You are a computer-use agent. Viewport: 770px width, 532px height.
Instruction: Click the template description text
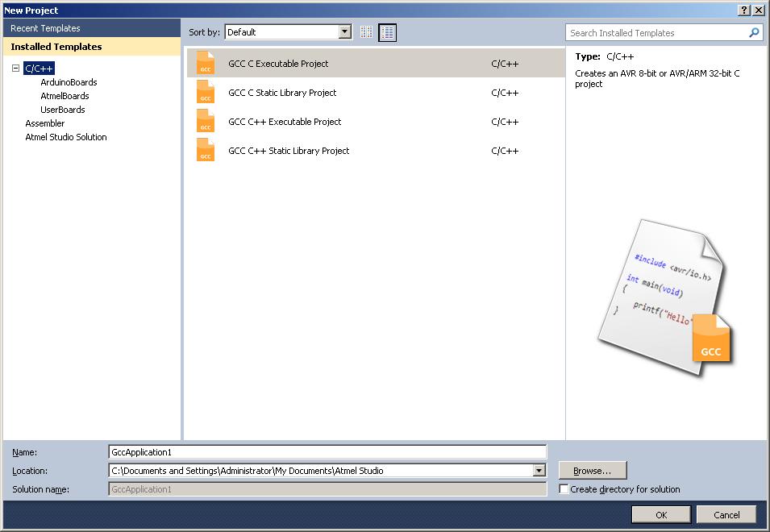(x=658, y=78)
